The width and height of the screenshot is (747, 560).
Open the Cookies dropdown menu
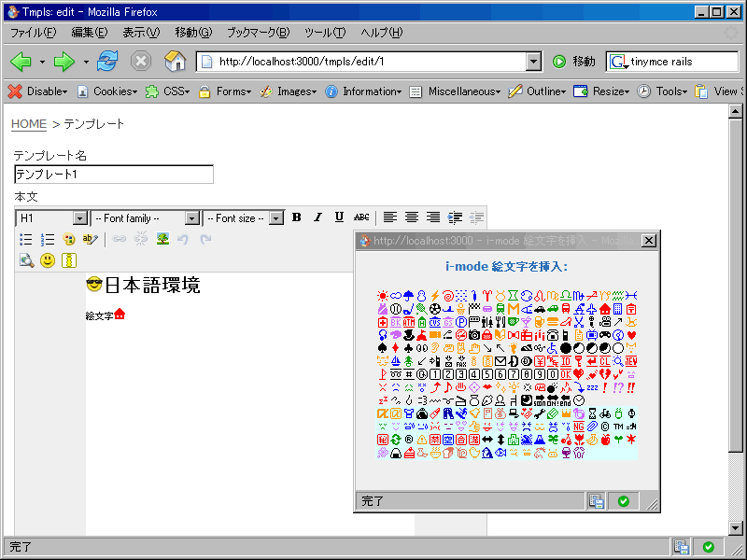[x=107, y=91]
